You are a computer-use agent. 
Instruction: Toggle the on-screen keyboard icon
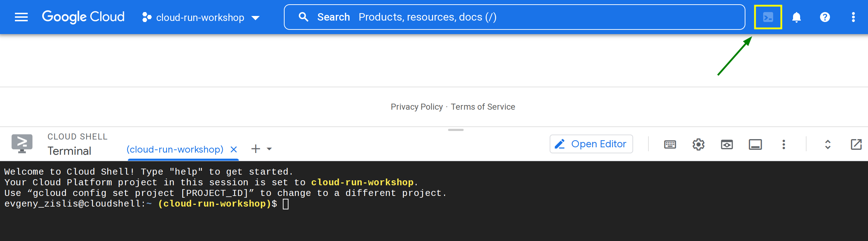coord(670,144)
